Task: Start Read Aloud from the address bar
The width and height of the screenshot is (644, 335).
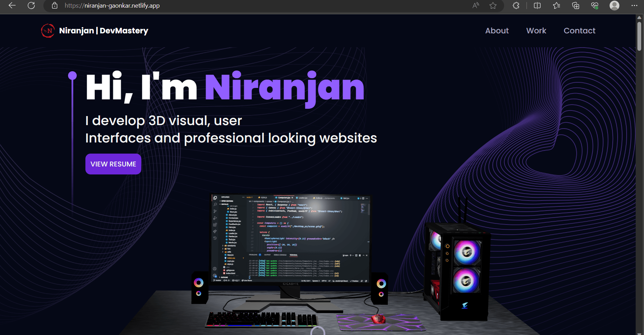Action: (475, 6)
